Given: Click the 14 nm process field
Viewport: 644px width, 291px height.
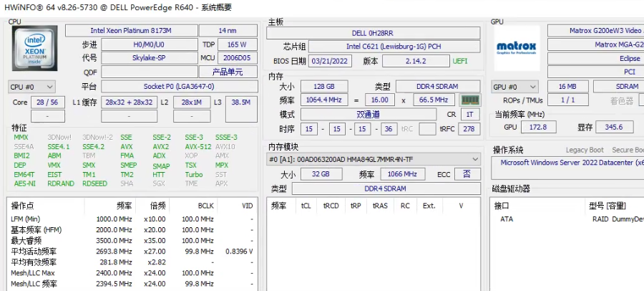Looking at the screenshot, I should pos(228,30).
